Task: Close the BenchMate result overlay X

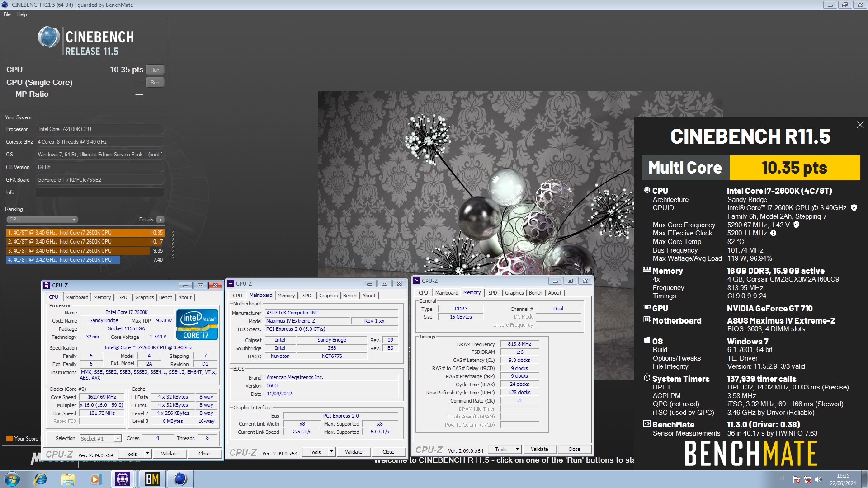Action: (x=860, y=125)
